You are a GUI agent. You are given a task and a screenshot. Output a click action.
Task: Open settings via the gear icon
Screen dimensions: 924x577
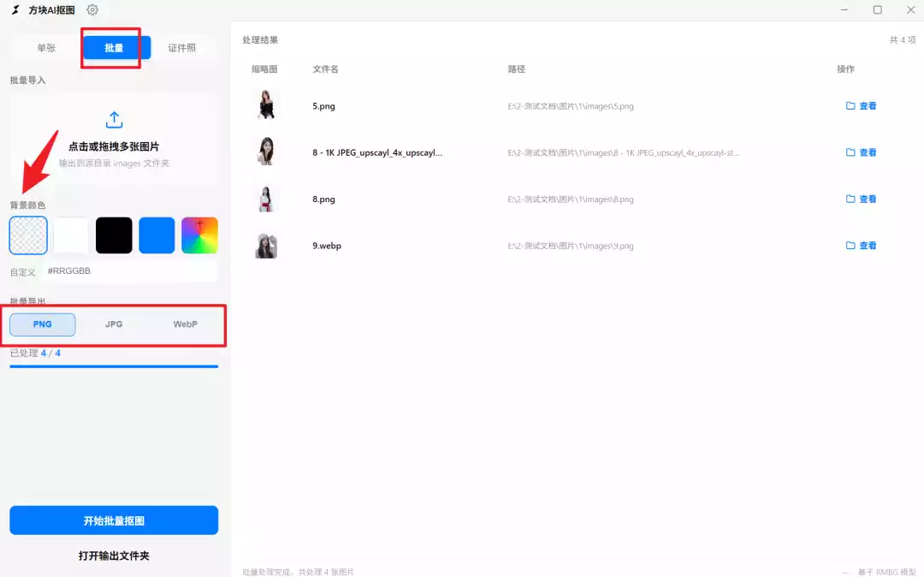[92, 10]
